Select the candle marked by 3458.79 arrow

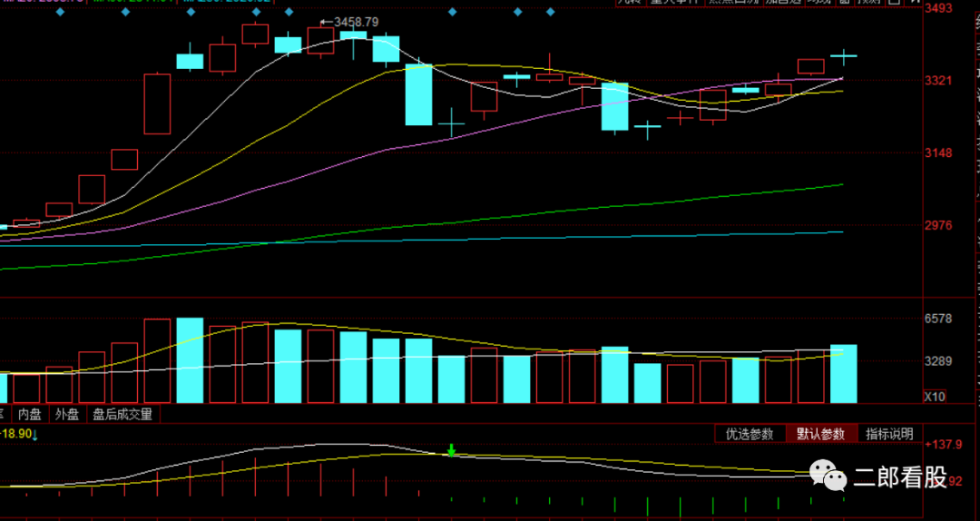(x=320, y=41)
